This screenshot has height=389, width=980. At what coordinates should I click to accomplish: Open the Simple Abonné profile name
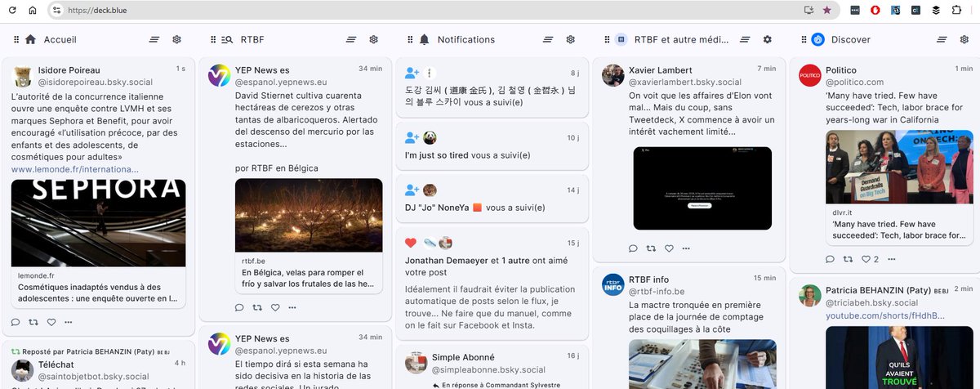pyautogui.click(x=463, y=357)
